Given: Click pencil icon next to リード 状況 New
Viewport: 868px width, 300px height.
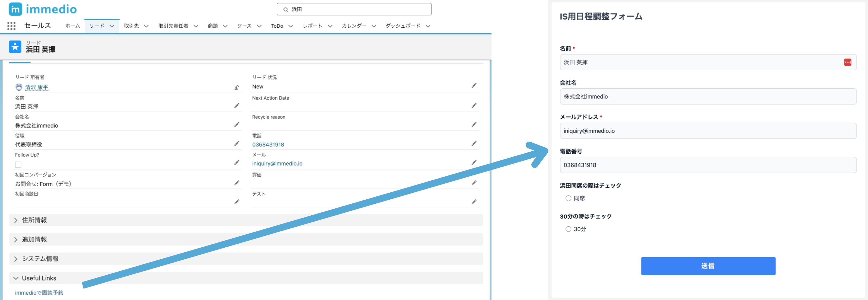Looking at the screenshot, I should [474, 86].
